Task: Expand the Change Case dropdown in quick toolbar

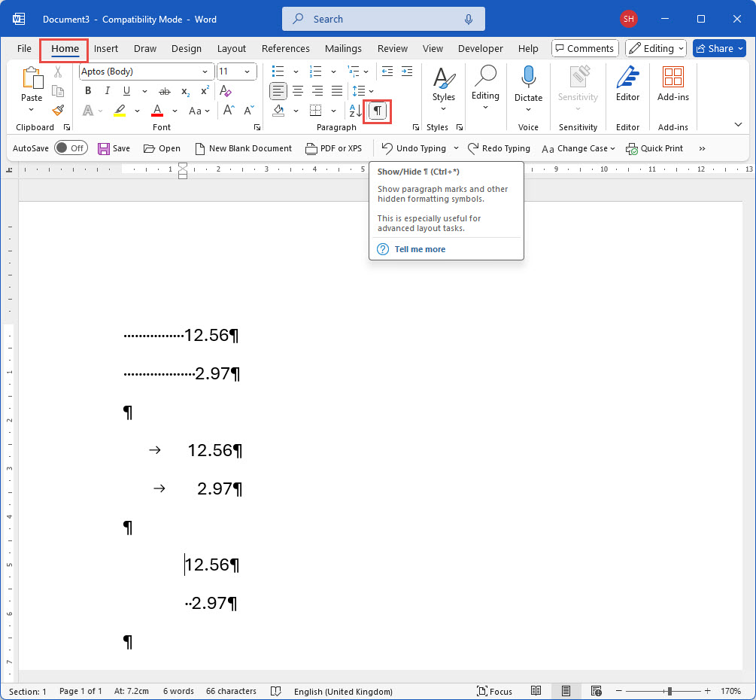Action: 612,148
